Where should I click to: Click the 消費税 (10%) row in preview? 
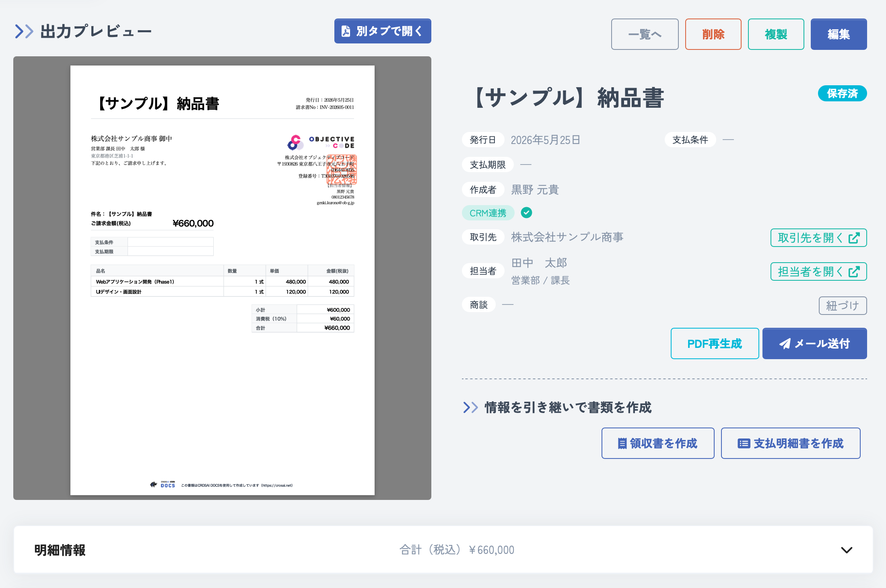(303, 319)
